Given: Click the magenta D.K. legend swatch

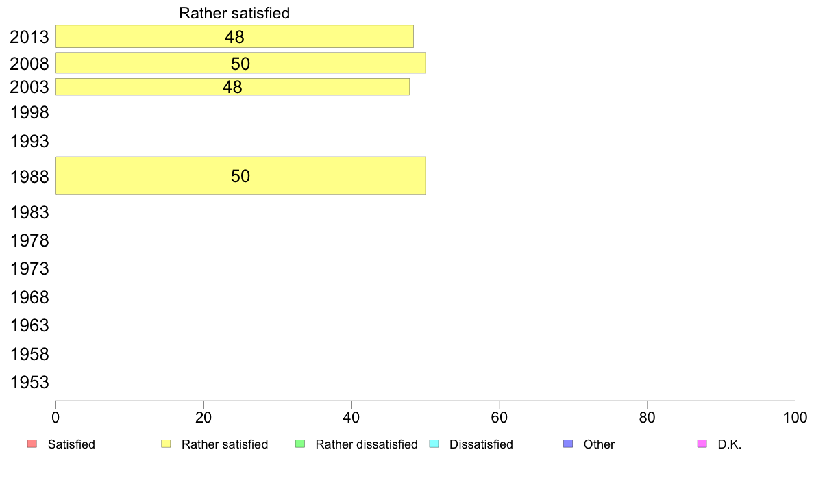Looking at the screenshot, I should click(702, 444).
